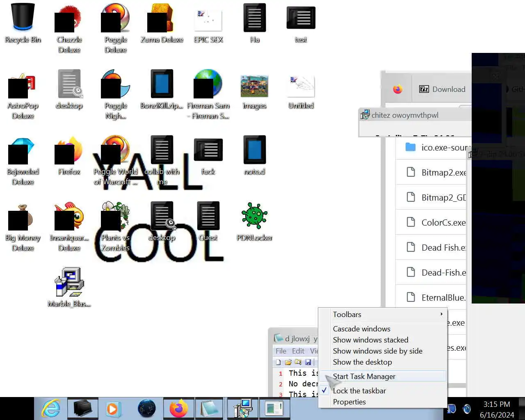Open the AstroPop Deluxe shortcut
Image resolution: width=525 pixels, height=420 pixels.
23,94
